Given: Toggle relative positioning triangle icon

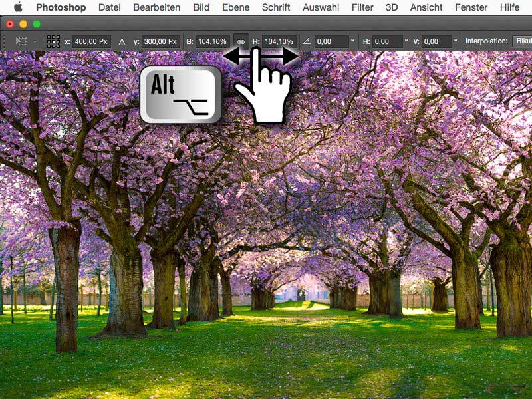Looking at the screenshot, I should (x=122, y=42).
